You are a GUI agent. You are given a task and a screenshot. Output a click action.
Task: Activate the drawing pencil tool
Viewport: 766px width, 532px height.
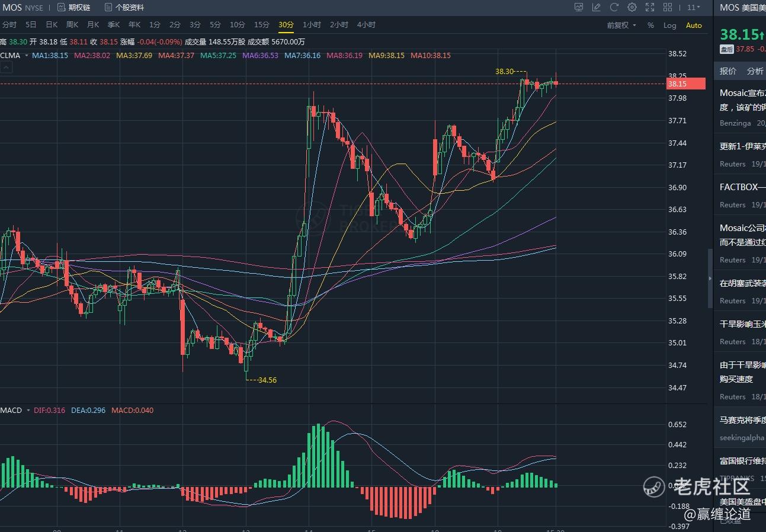point(597,8)
